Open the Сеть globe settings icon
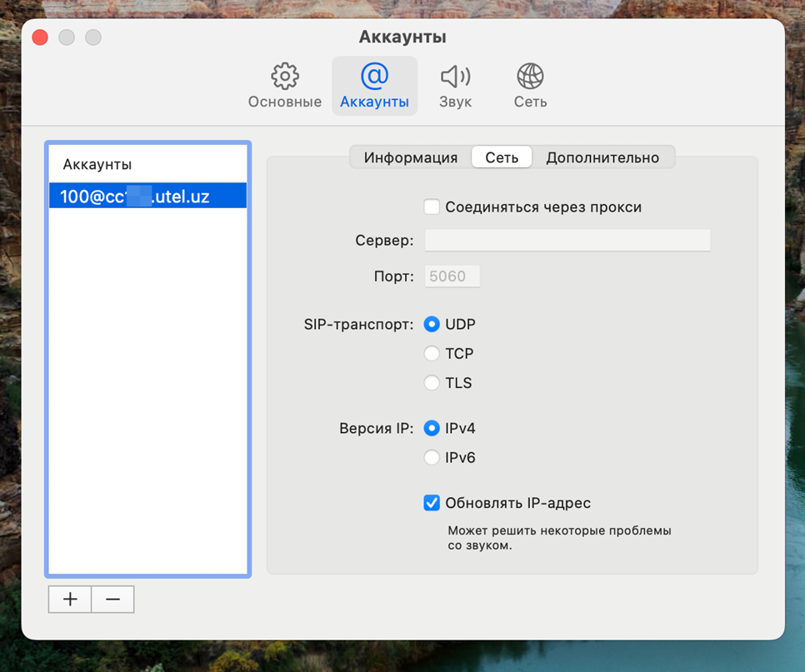The height and width of the screenshot is (672, 805). click(x=530, y=87)
